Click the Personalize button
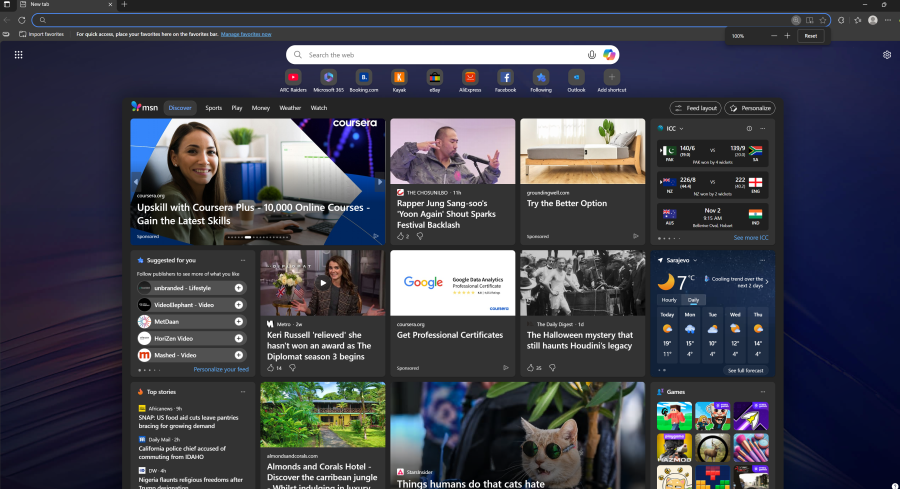This screenshot has width=900, height=489. 750,108
